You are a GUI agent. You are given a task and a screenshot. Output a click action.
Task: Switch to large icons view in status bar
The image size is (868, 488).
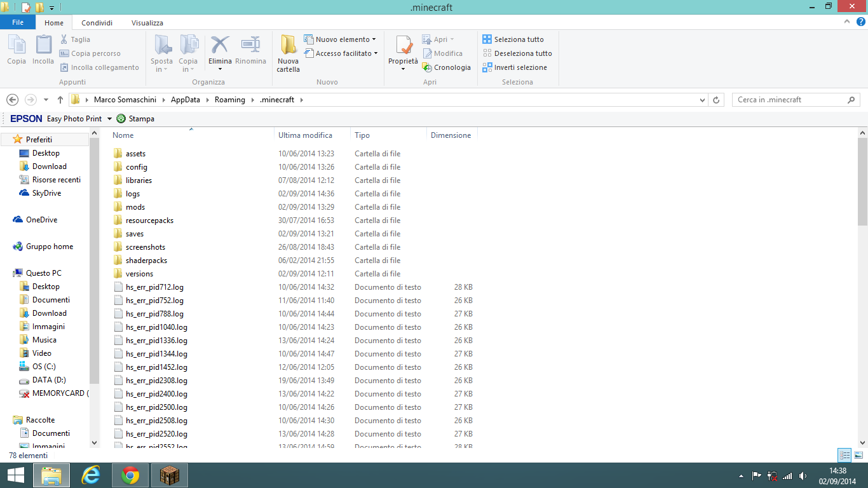pyautogui.click(x=858, y=455)
